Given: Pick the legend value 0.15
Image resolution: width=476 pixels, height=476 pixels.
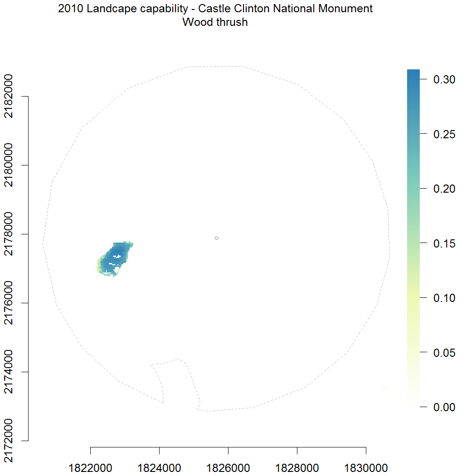Looking at the screenshot, I should (444, 243).
